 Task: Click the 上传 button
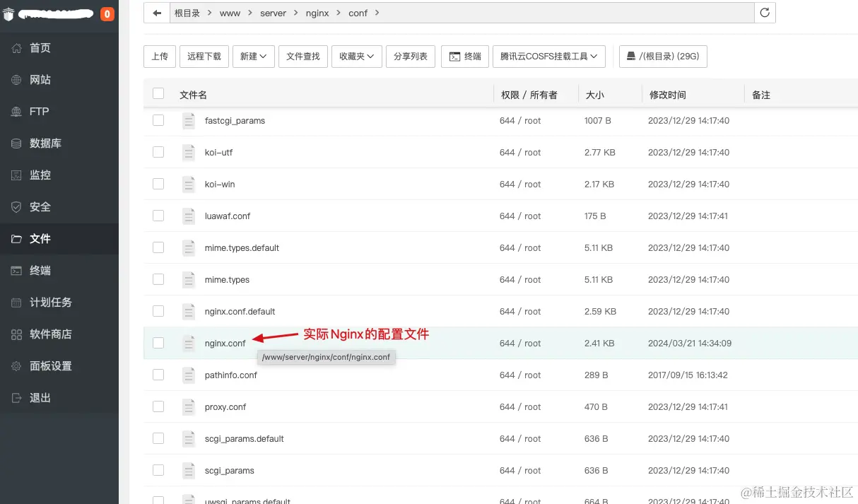tap(160, 57)
